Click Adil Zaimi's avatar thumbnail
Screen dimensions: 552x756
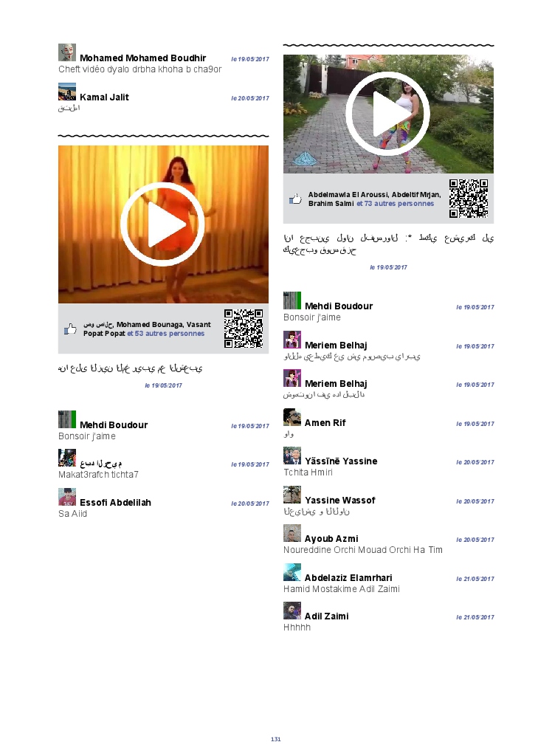(292, 611)
